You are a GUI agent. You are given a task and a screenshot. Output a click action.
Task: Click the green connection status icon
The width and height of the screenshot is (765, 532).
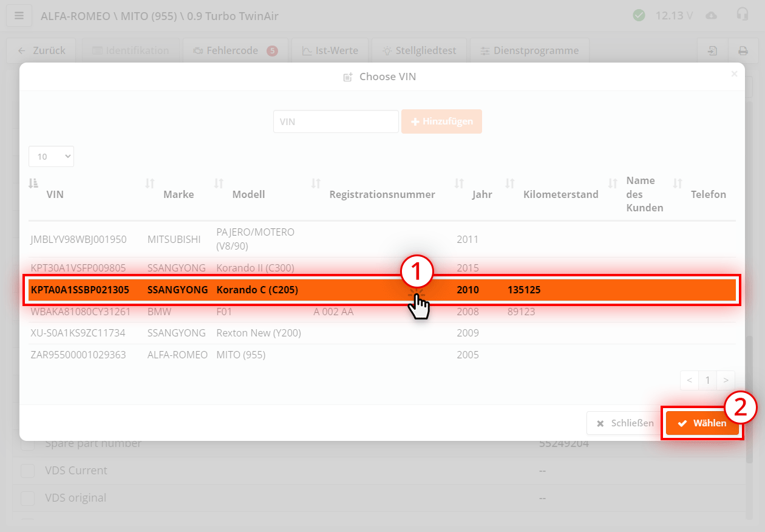pos(639,15)
